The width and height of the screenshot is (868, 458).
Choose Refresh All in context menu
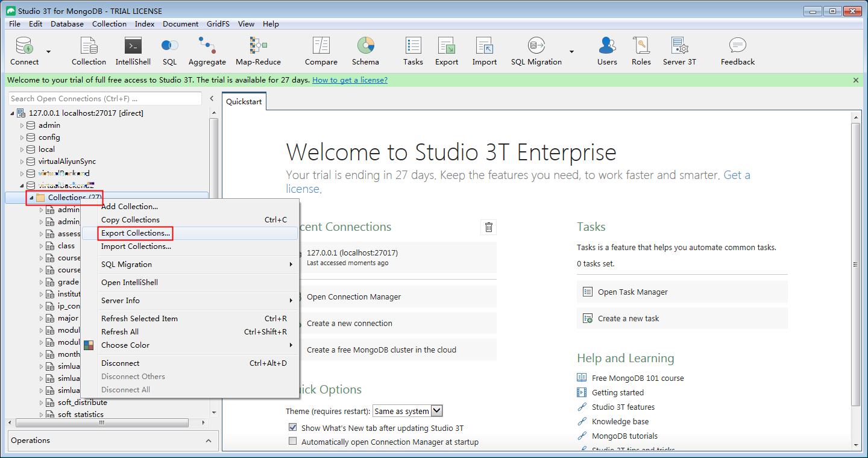(x=190, y=332)
